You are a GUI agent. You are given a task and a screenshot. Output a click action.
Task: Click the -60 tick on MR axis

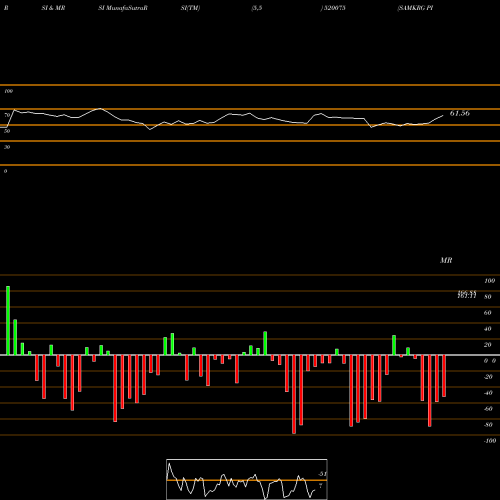coord(488,409)
